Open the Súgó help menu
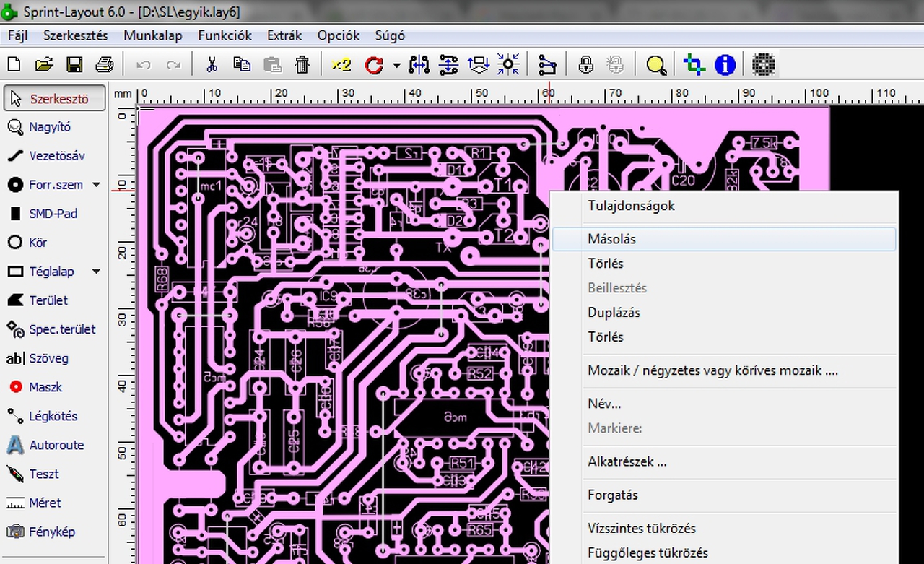 [390, 35]
